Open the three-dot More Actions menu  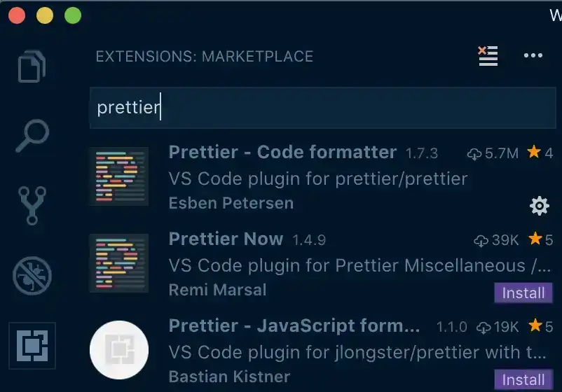(x=533, y=55)
